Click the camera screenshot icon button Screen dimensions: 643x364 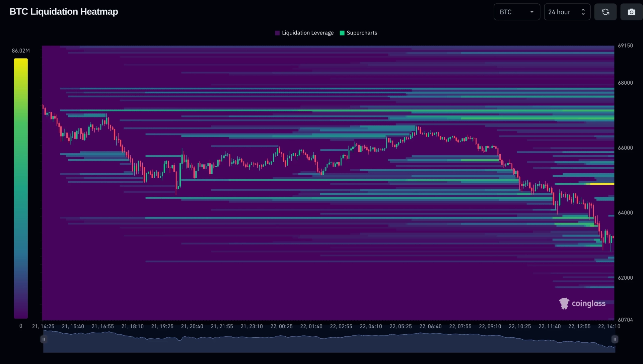pos(631,12)
